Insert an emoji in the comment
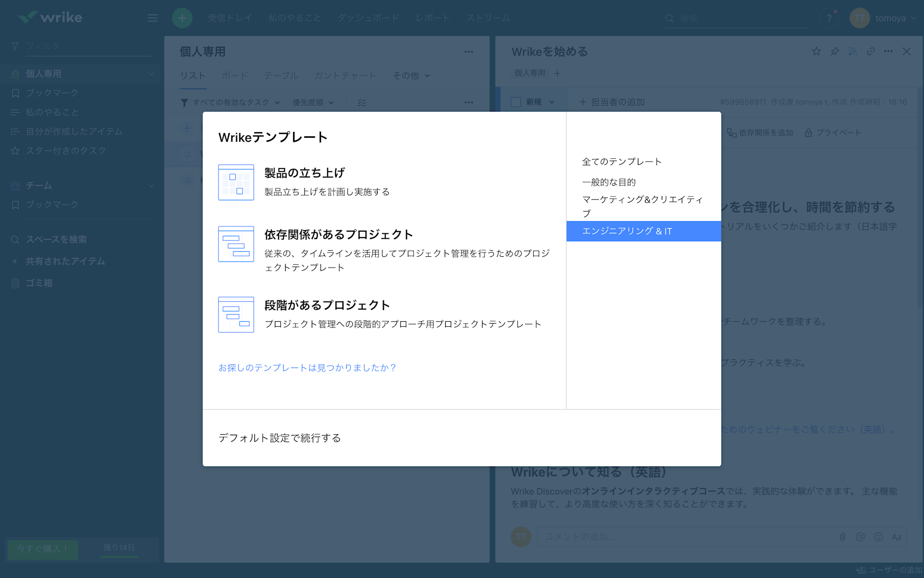The width and height of the screenshot is (924, 578). (878, 537)
